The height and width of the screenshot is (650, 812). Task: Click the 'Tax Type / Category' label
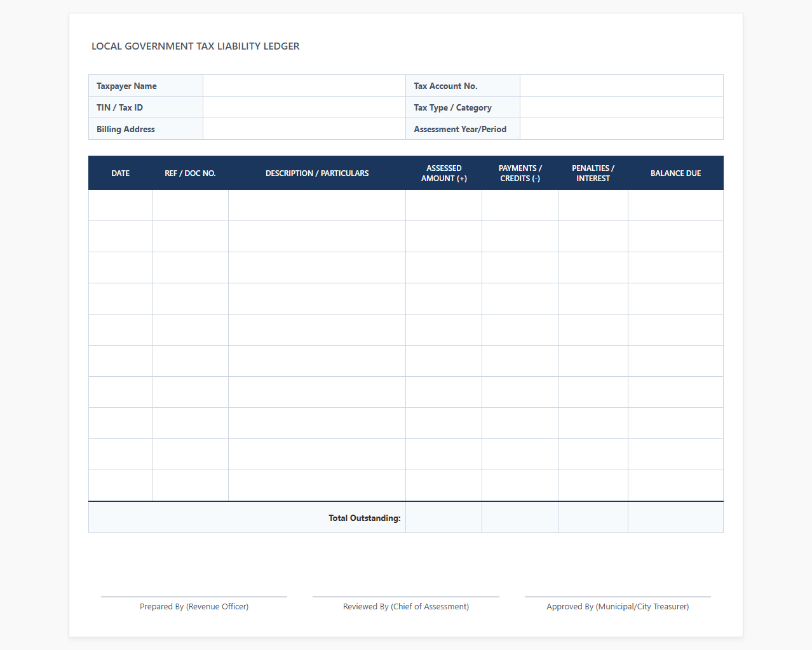[x=452, y=107]
